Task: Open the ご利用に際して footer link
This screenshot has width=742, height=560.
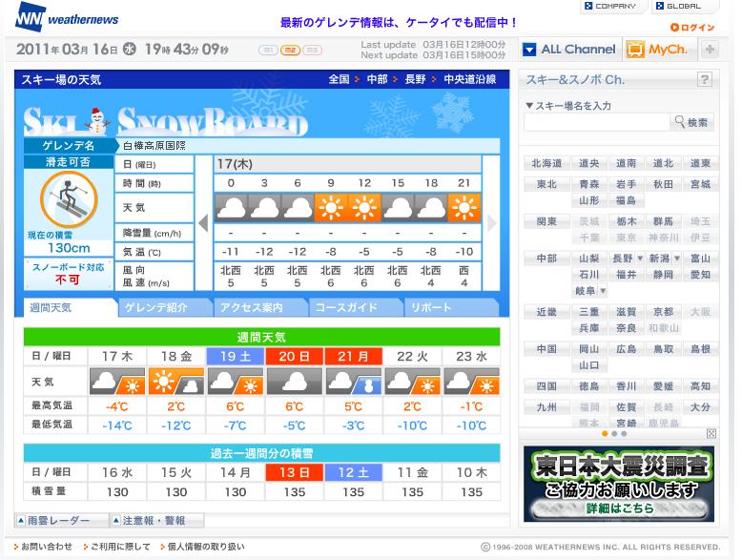Action: coord(120,547)
